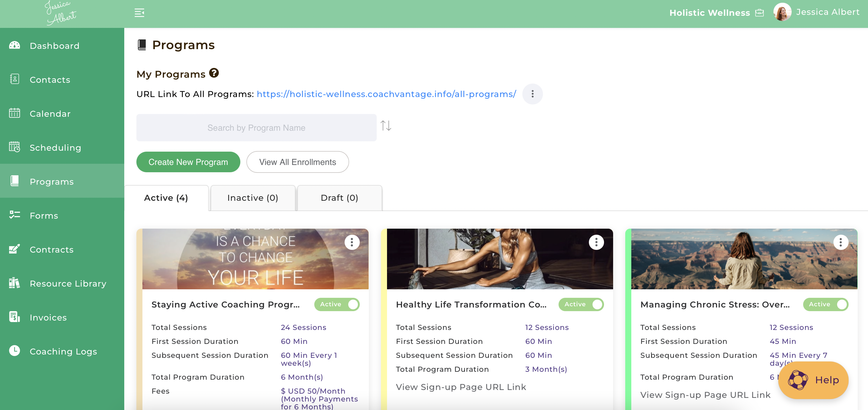Viewport: 868px width, 410px height.
Task: Click the 24 Sessions value
Action: click(304, 328)
